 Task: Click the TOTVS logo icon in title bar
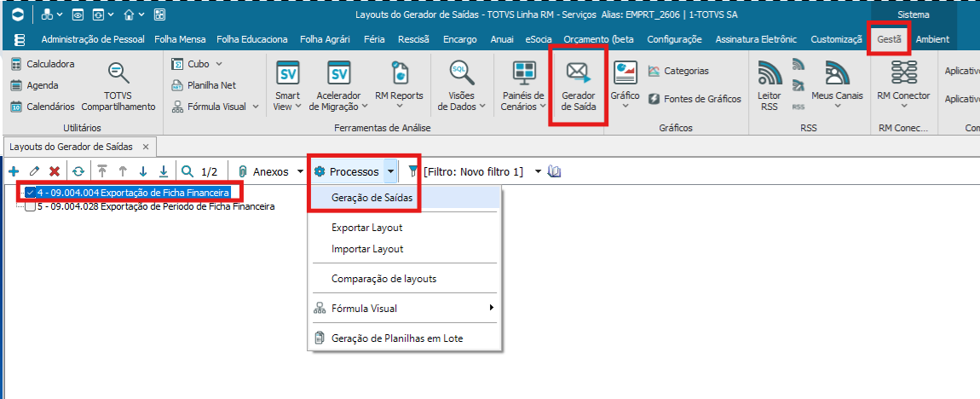click(x=19, y=14)
